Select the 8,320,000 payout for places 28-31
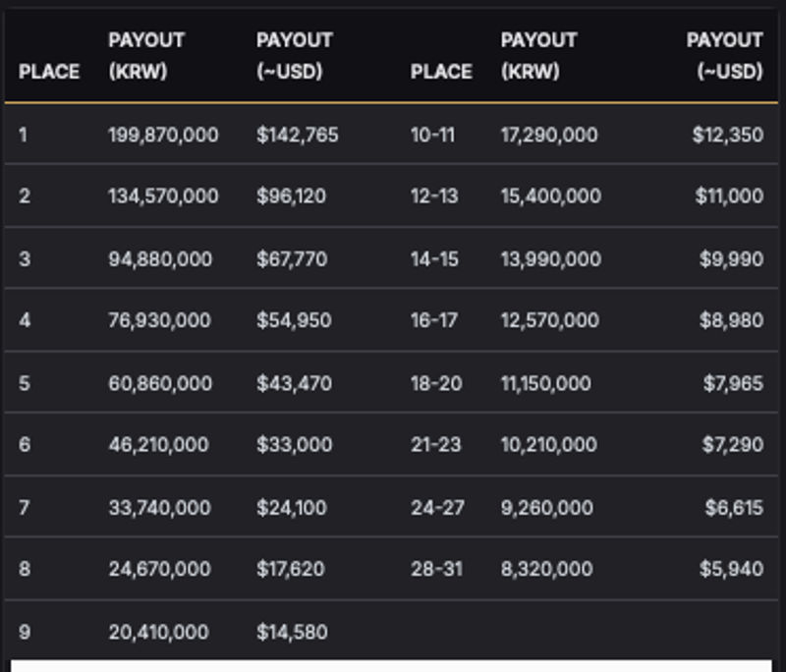Viewport: 786px width, 672px height. (547, 569)
